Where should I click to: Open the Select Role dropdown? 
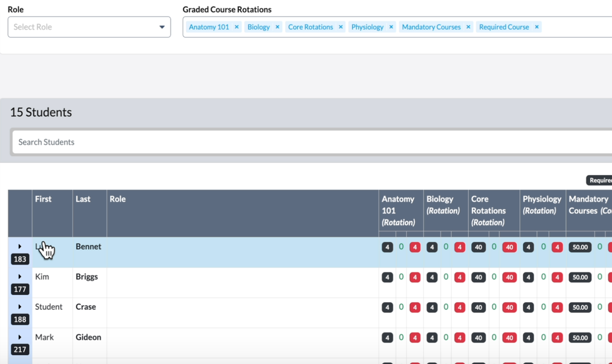(x=89, y=27)
